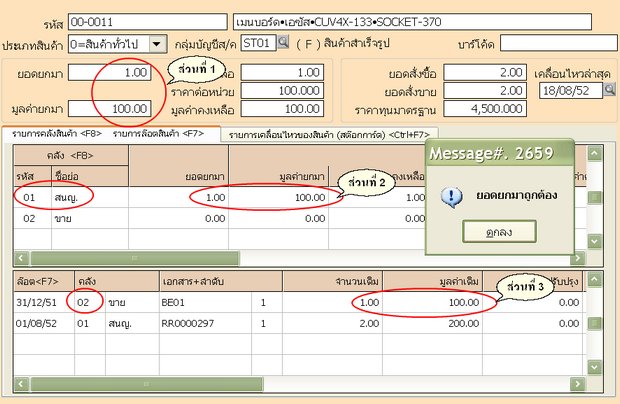Click the รหัส input field showing 00-0011

(x=143, y=20)
